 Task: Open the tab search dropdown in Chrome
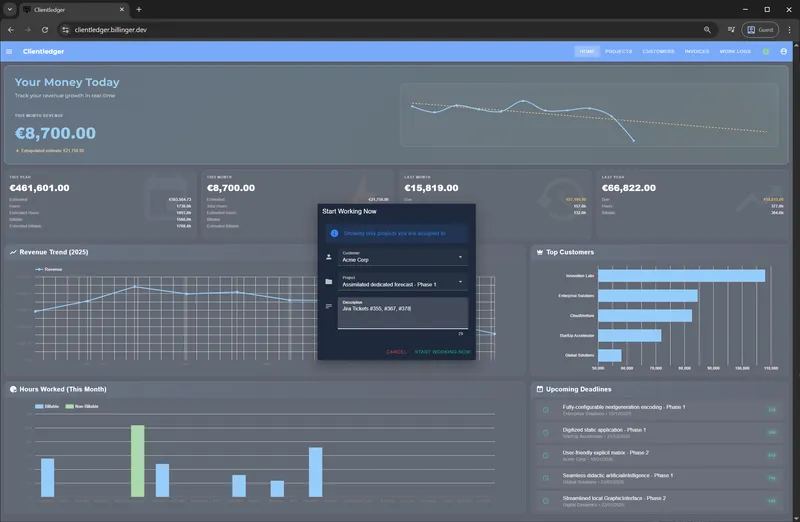coord(9,9)
